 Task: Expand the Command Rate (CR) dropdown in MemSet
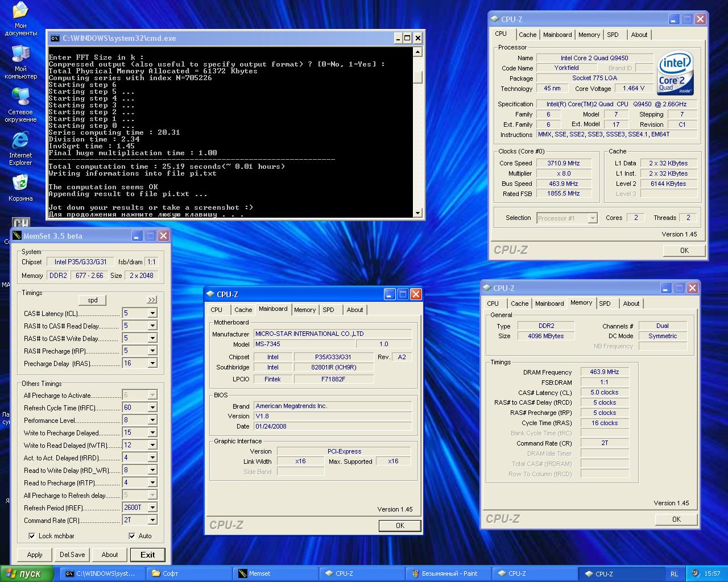point(152,520)
